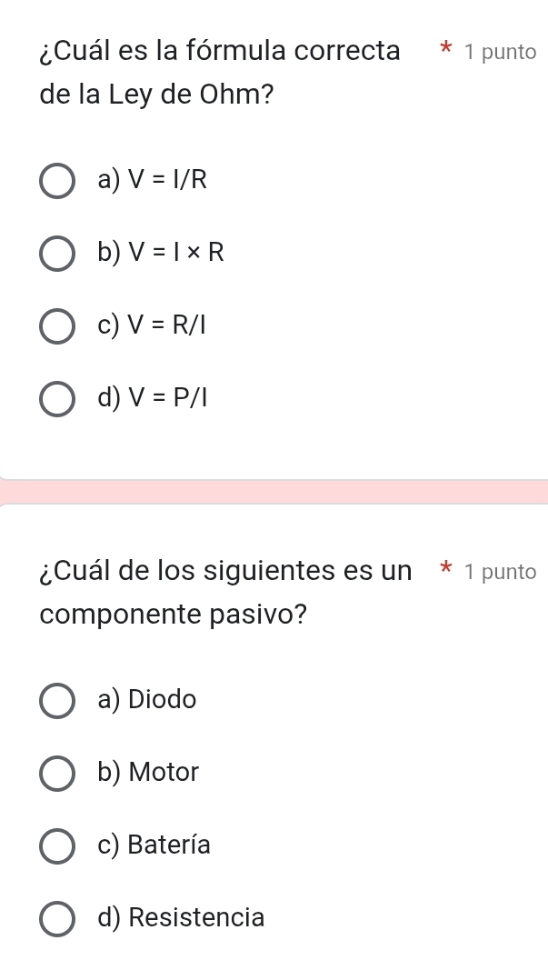The width and height of the screenshot is (548, 980).
Task: Click the answer text 'V = P/I'
Action: [169, 398]
